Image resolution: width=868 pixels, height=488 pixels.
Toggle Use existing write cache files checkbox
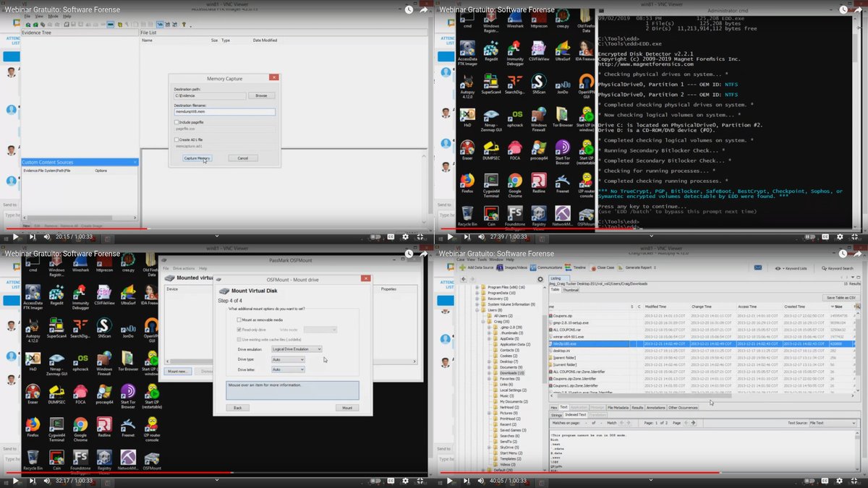[239, 339]
